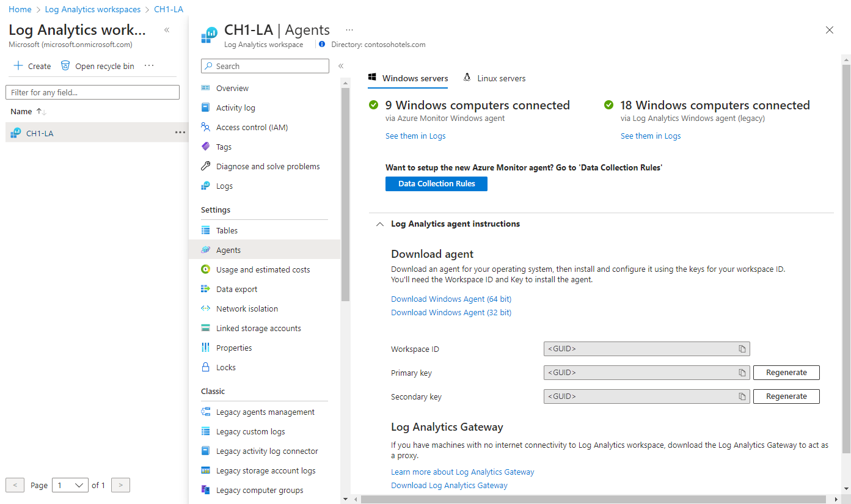Regenerate the Primary key
This screenshot has width=851, height=504.
click(786, 373)
